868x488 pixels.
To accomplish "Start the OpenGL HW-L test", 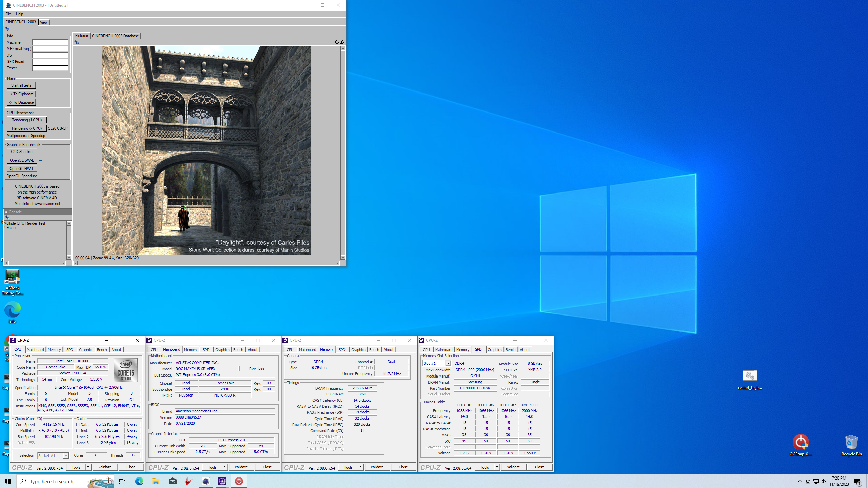I will pos(22,169).
